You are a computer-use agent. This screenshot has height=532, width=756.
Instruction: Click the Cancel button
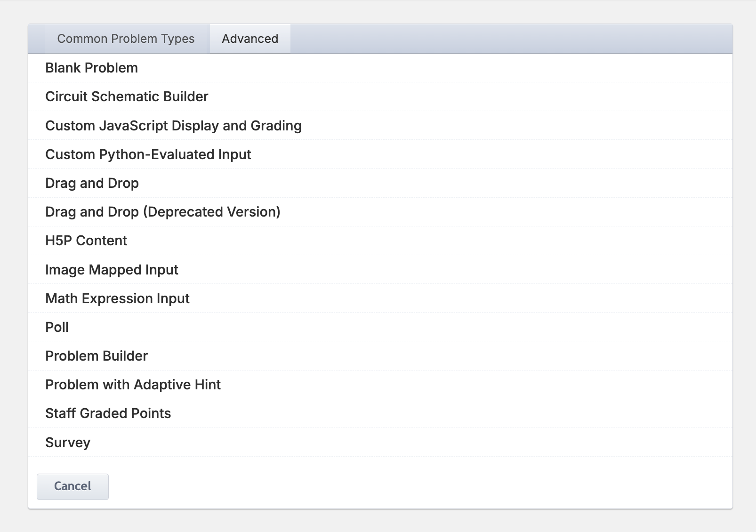pos(72,486)
